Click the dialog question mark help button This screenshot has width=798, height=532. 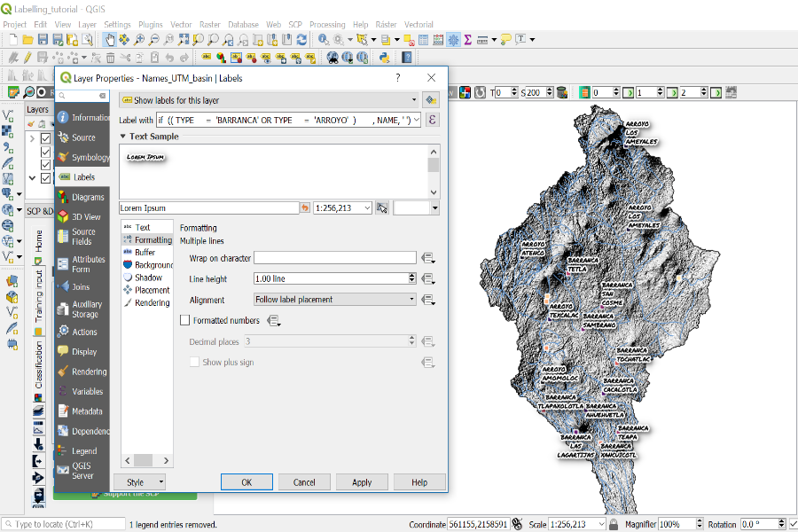coord(397,78)
